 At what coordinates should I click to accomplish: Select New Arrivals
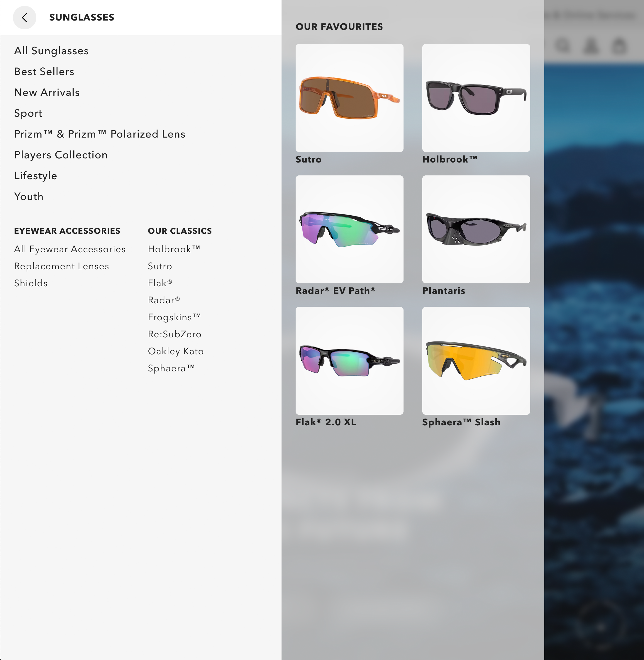47,92
